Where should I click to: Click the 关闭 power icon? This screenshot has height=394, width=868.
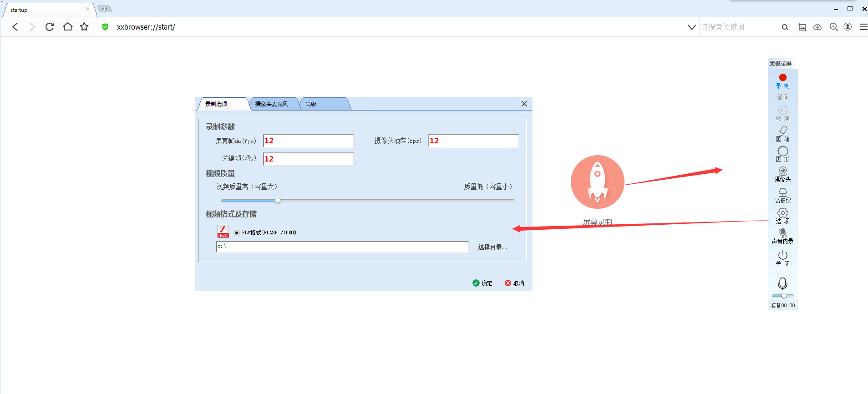pyautogui.click(x=782, y=258)
